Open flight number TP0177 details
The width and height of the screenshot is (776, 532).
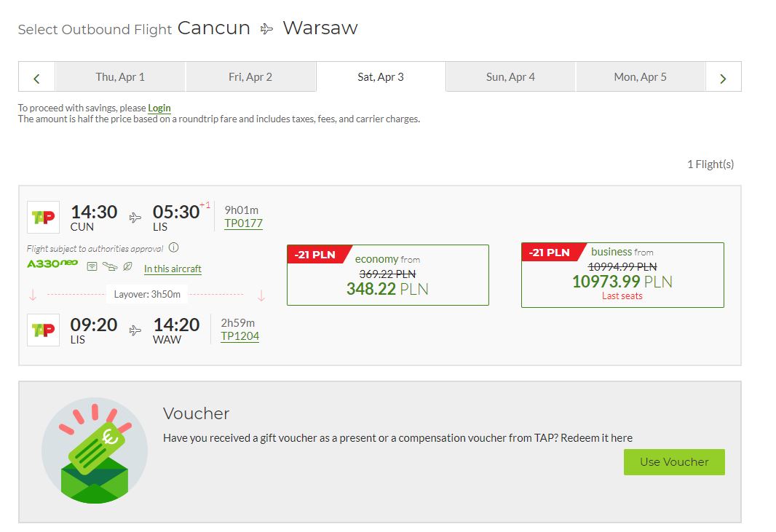click(243, 223)
